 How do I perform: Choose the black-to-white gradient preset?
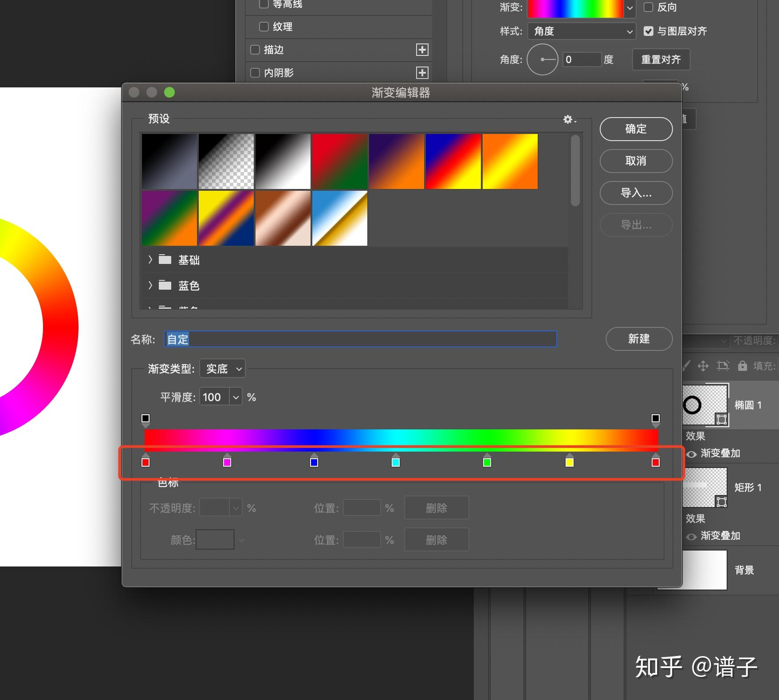tap(283, 161)
